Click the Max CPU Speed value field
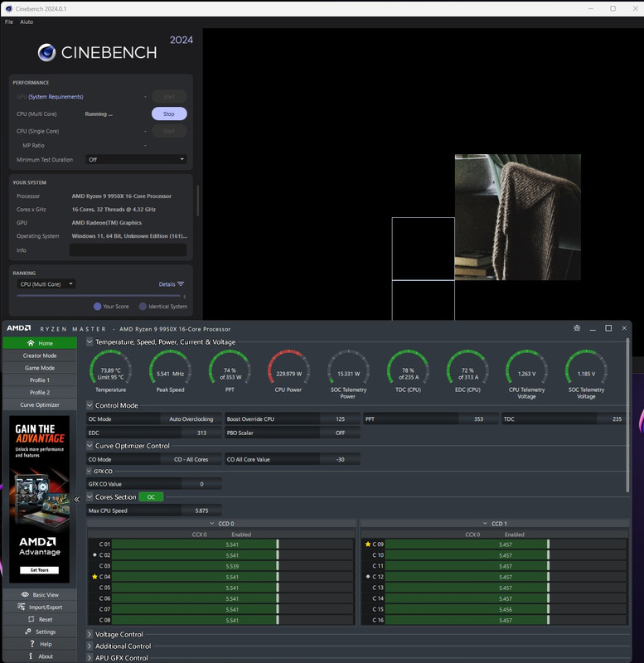The height and width of the screenshot is (663, 644). click(x=201, y=511)
